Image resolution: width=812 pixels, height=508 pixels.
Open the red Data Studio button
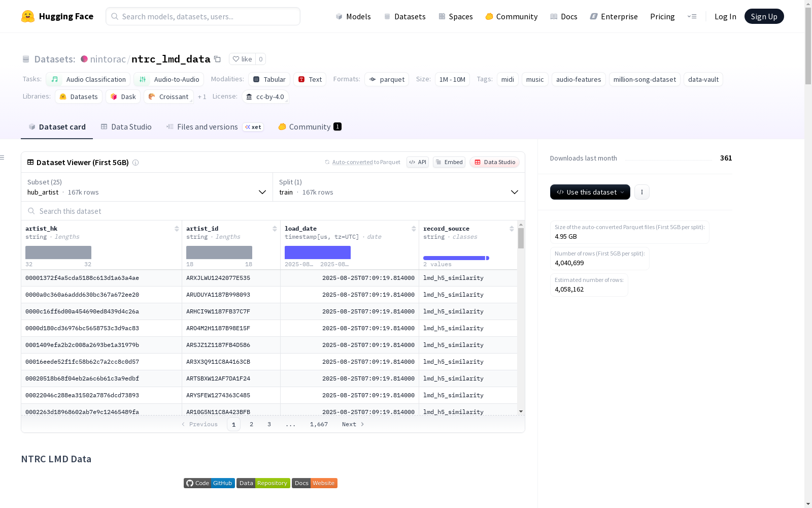coord(495,162)
